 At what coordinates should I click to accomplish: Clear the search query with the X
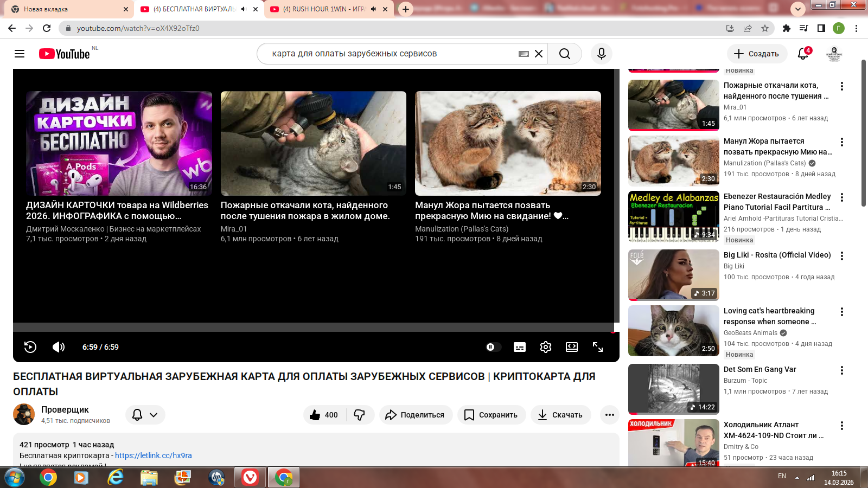point(539,54)
